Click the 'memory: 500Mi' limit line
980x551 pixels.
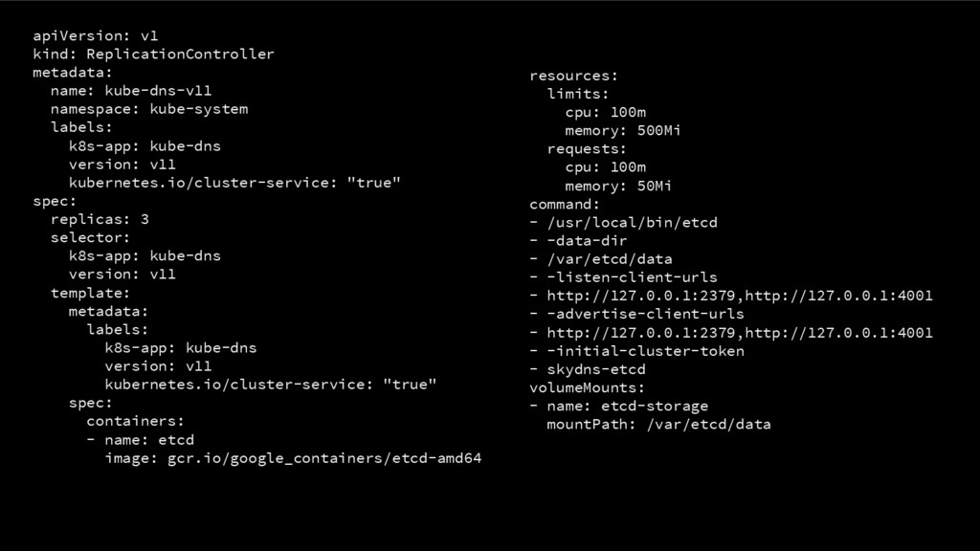pyautogui.click(x=622, y=130)
